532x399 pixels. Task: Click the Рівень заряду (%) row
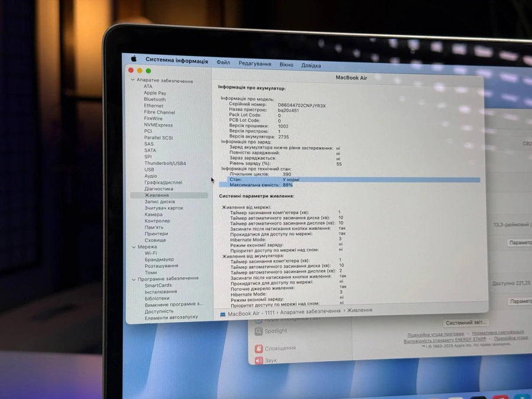click(x=286, y=164)
